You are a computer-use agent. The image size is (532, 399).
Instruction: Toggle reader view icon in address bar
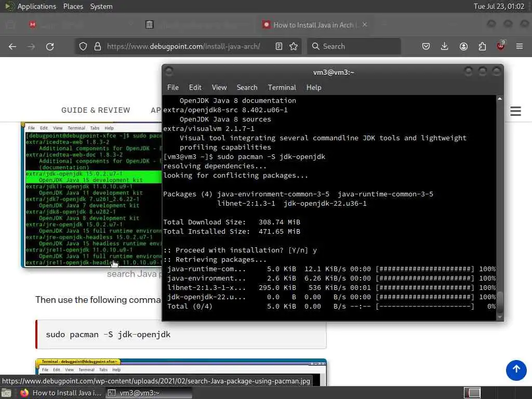pos(279,46)
